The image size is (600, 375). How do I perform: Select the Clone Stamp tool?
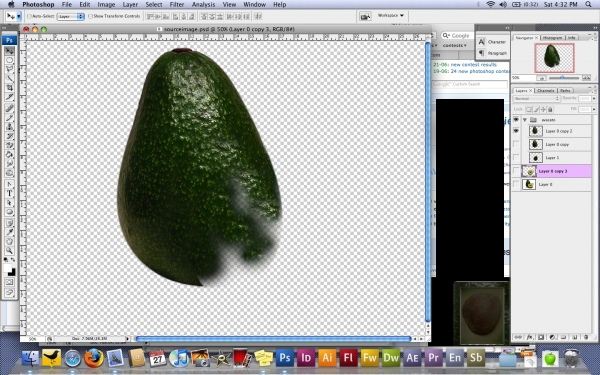(x=10, y=127)
